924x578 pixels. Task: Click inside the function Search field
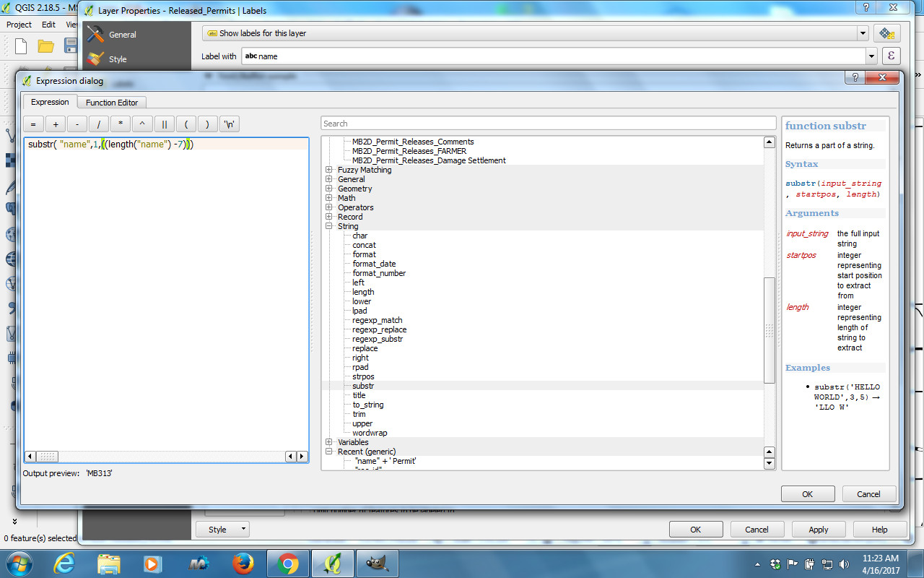click(x=541, y=123)
